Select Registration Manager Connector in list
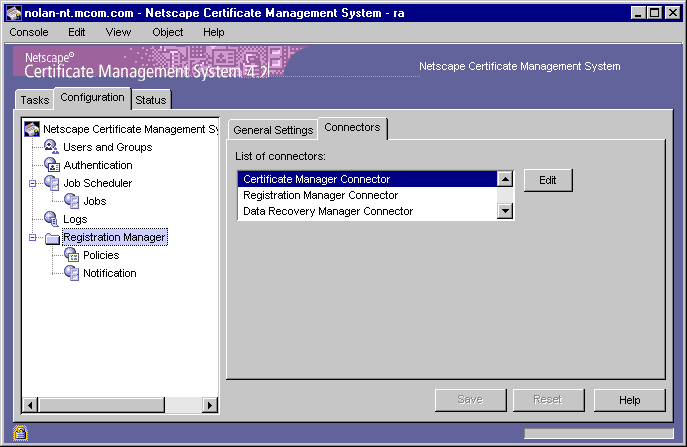This screenshot has height=447, width=687. tap(367, 195)
